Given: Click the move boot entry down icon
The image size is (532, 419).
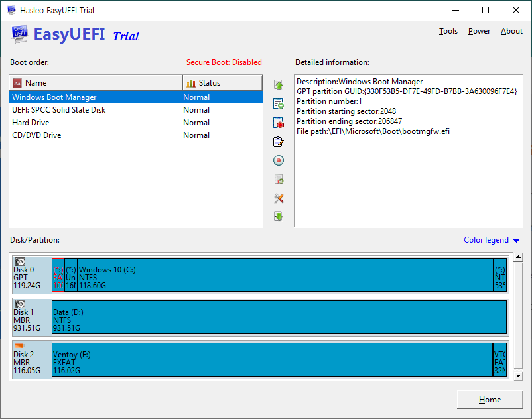Looking at the screenshot, I should (279, 217).
